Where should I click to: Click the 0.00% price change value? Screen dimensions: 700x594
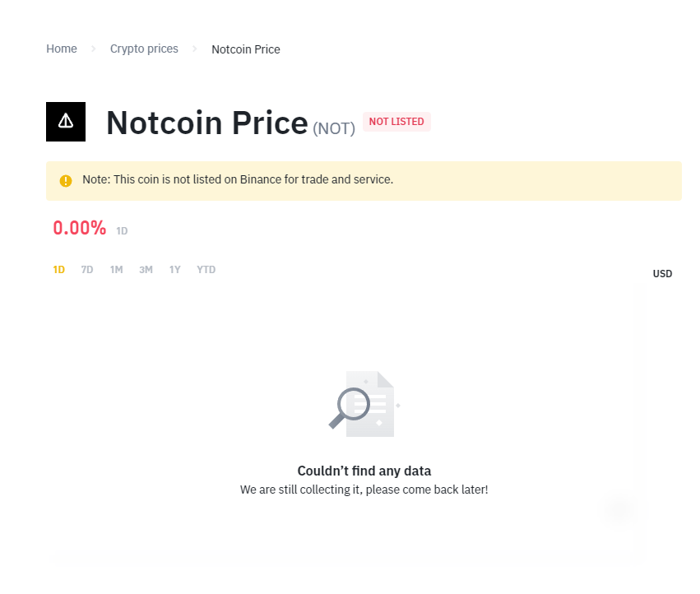point(80,229)
